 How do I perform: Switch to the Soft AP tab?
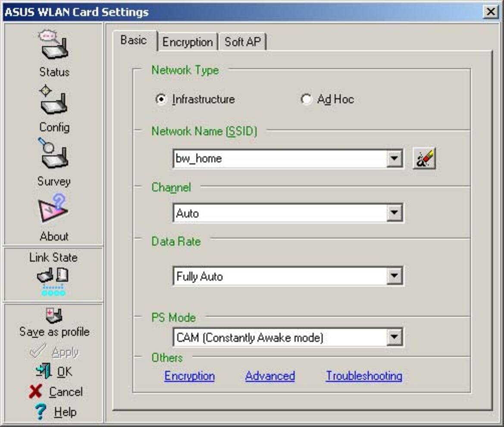pyautogui.click(x=242, y=42)
